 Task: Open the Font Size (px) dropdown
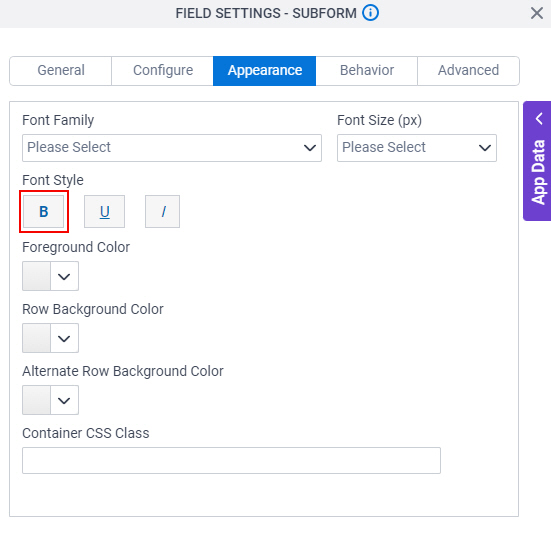coord(417,148)
